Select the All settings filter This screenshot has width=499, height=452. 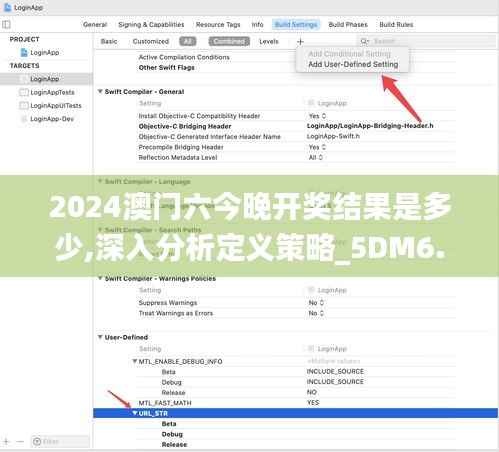click(188, 41)
